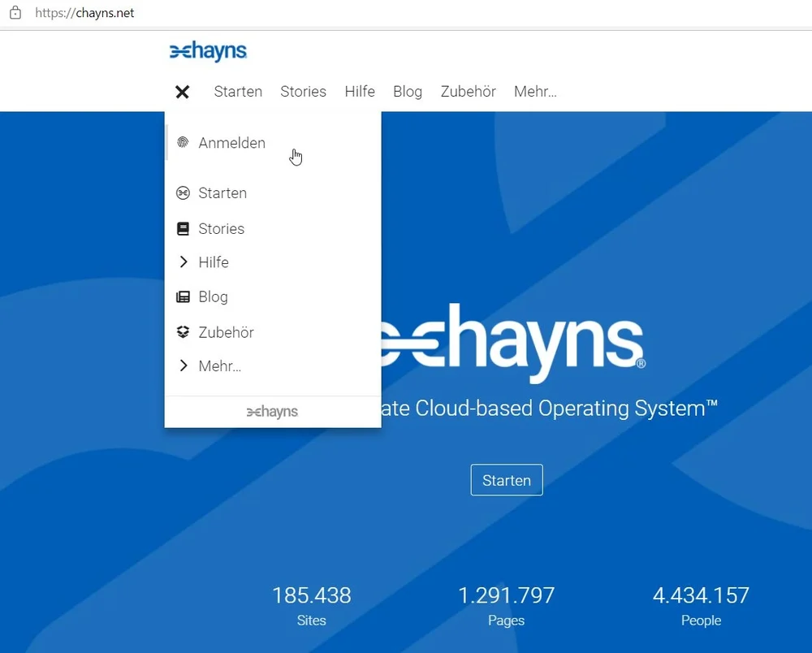
Task: Click the Cloud-based Operating System tagline
Action: (550, 408)
